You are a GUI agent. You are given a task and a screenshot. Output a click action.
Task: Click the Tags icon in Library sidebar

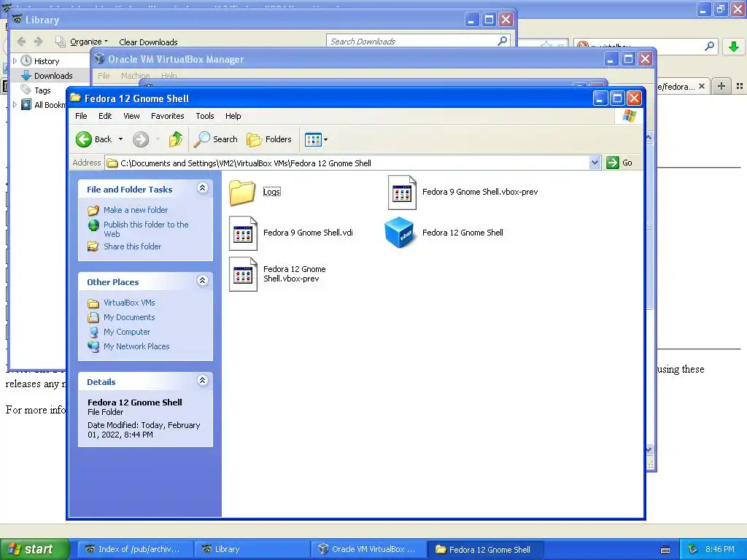(x=26, y=90)
